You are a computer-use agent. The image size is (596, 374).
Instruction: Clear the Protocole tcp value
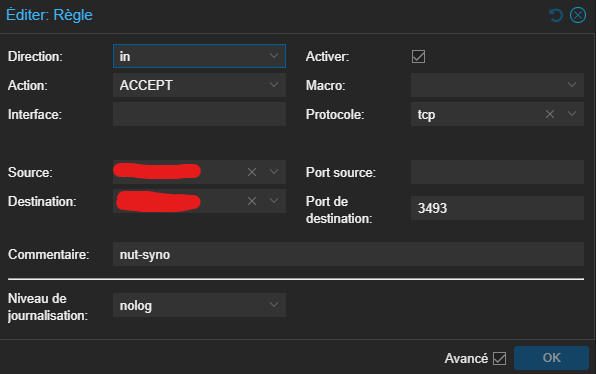point(550,114)
